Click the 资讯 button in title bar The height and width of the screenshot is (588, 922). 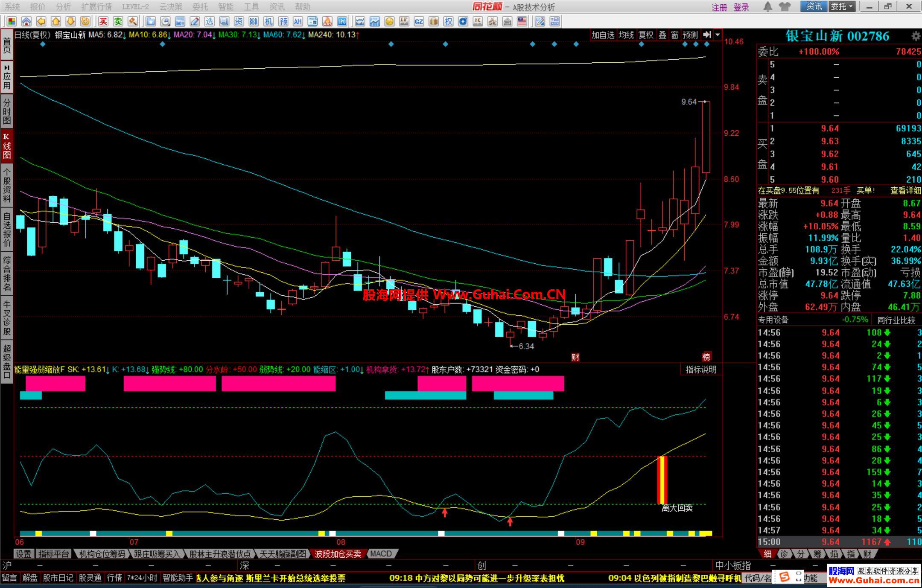point(814,6)
